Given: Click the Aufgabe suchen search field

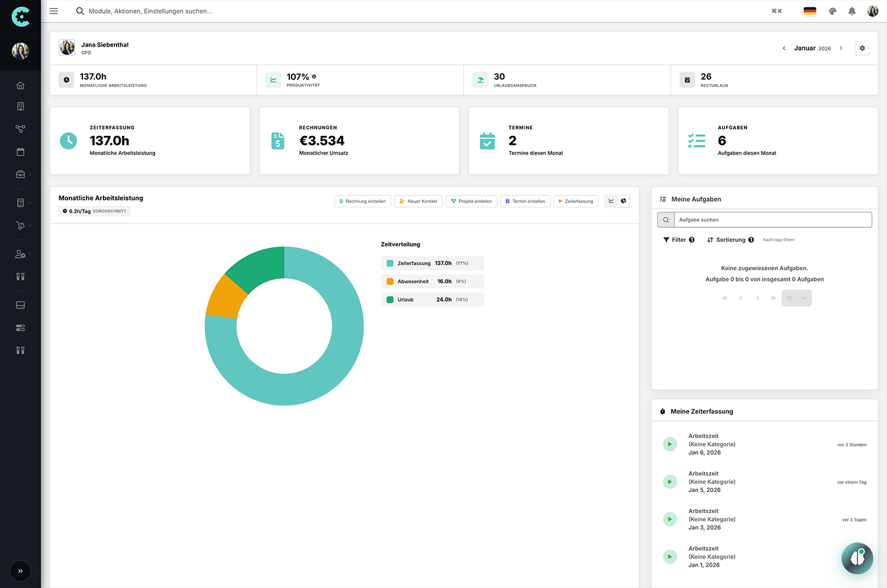Looking at the screenshot, I should (772, 219).
